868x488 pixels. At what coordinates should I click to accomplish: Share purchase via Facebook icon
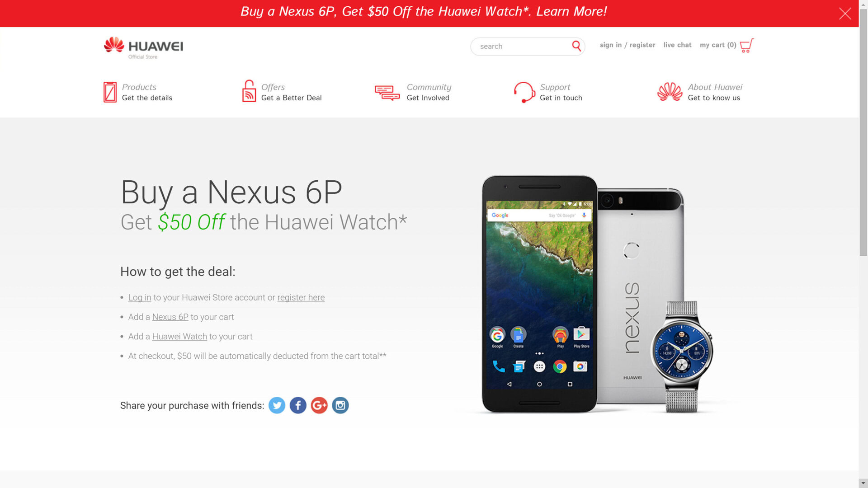298,405
